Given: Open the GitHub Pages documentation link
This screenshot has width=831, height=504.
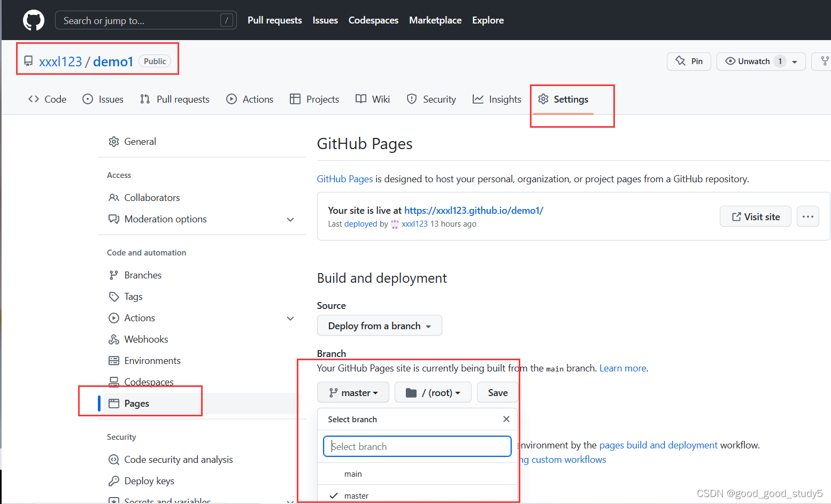Looking at the screenshot, I should (x=345, y=179).
